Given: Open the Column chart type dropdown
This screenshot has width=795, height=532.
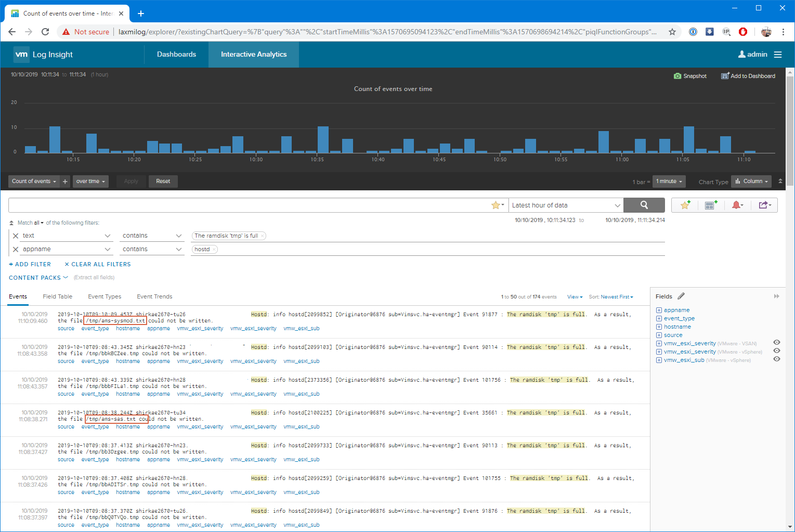Looking at the screenshot, I should point(752,181).
